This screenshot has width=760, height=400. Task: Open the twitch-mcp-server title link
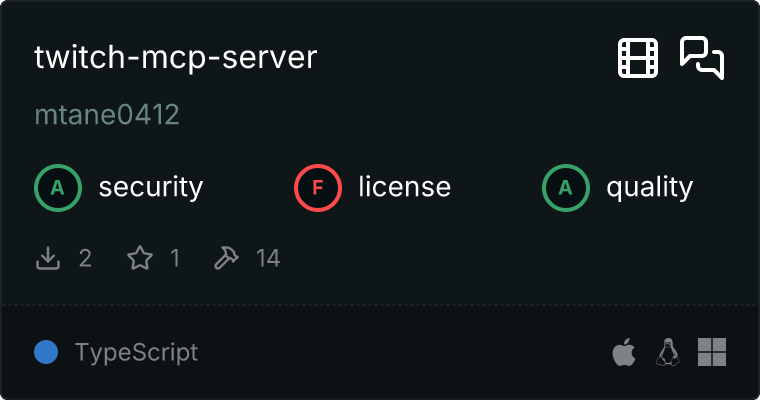pos(175,58)
